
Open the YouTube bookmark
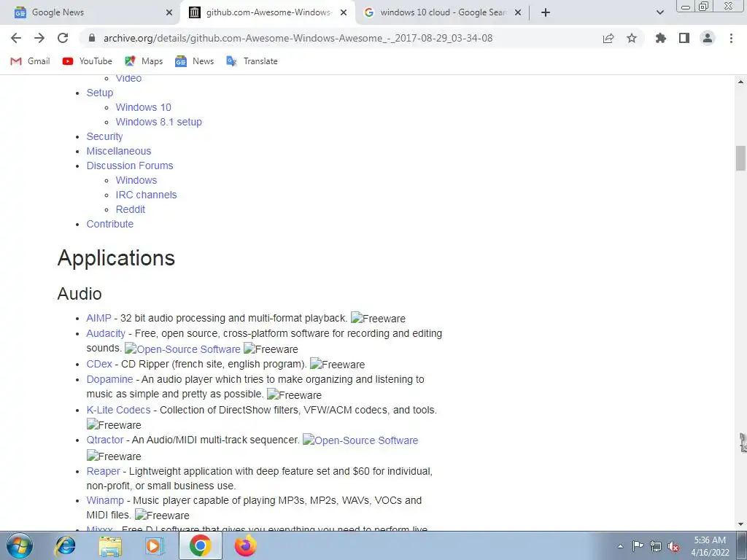tap(88, 61)
